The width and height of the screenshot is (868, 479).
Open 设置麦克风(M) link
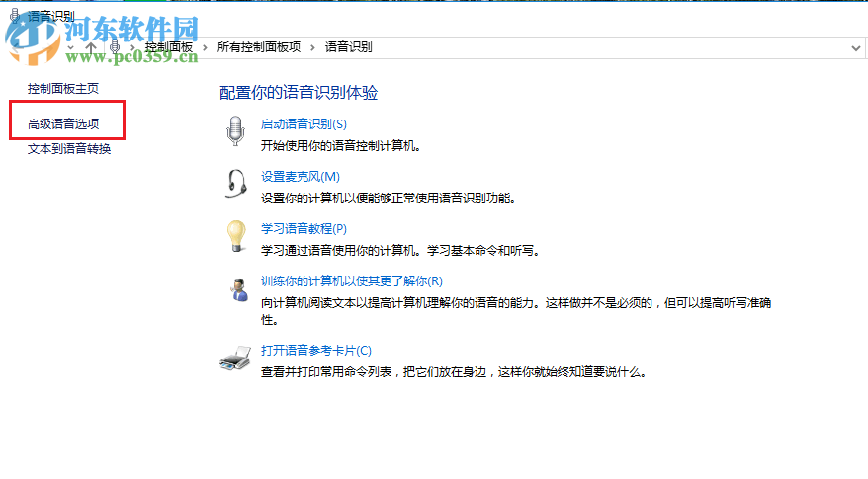click(301, 177)
